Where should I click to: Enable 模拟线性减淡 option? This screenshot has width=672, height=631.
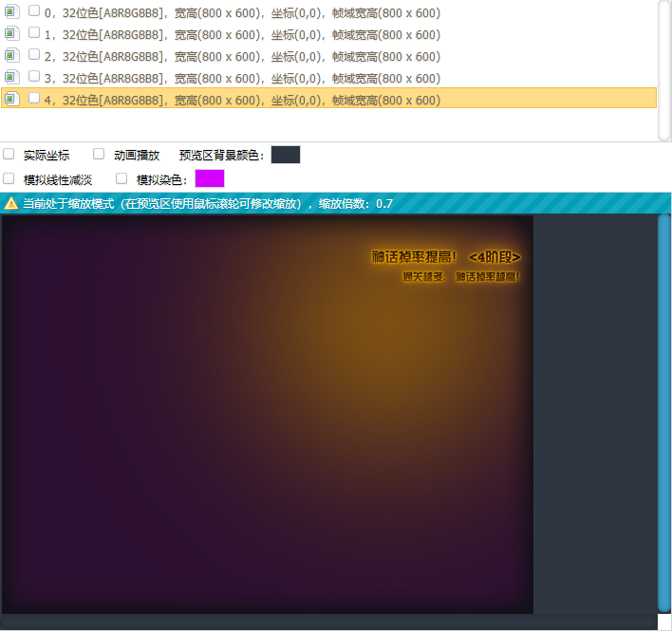9,178
